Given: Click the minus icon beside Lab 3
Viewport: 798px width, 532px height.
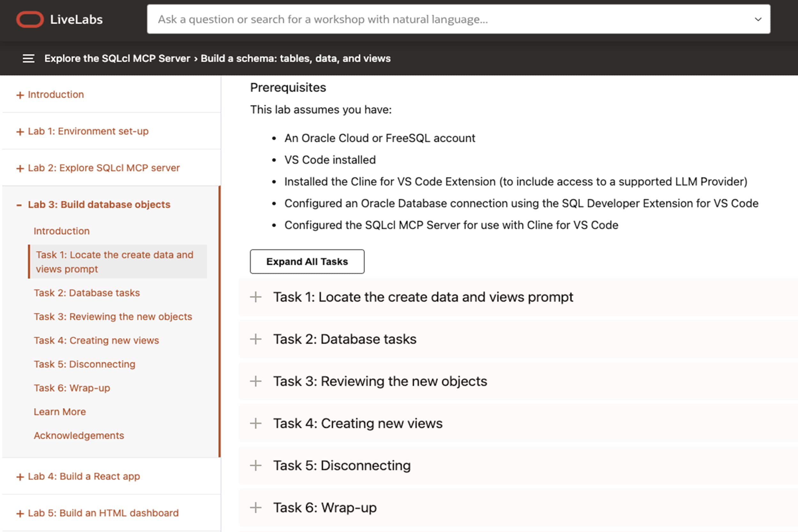Looking at the screenshot, I should (x=19, y=205).
